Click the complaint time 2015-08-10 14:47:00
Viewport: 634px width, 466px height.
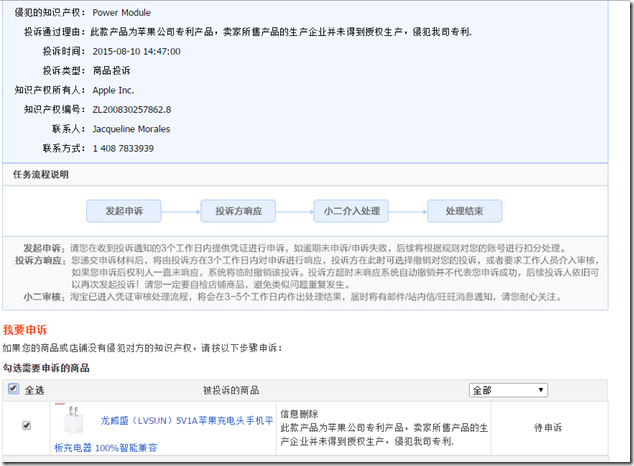pos(137,51)
